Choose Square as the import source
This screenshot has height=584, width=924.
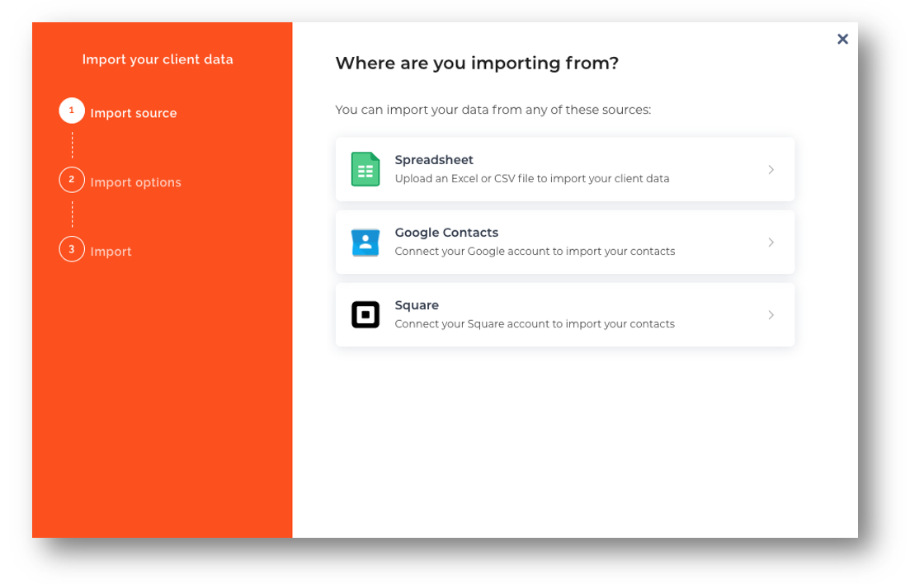click(x=565, y=315)
